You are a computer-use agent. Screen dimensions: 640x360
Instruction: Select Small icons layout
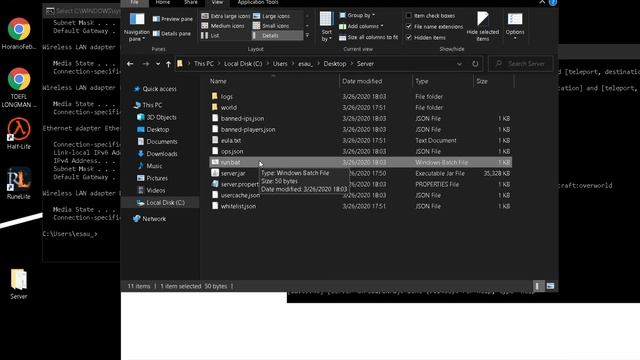coord(271,26)
